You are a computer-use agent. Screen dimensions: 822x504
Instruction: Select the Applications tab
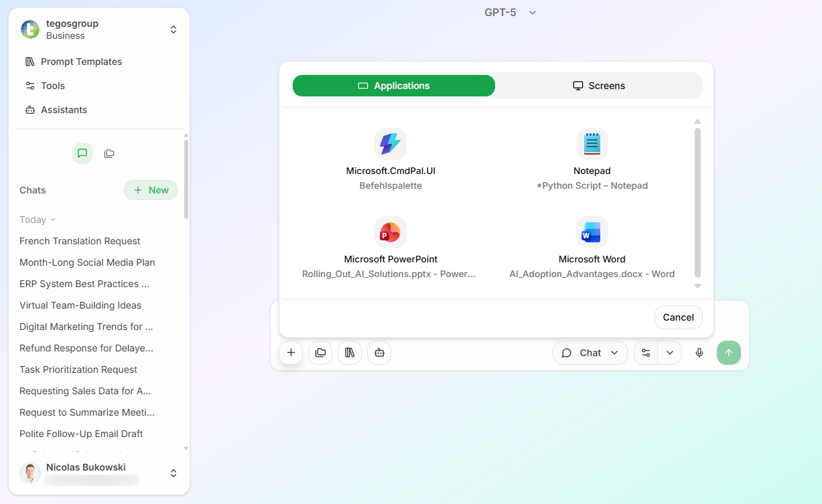coord(393,86)
